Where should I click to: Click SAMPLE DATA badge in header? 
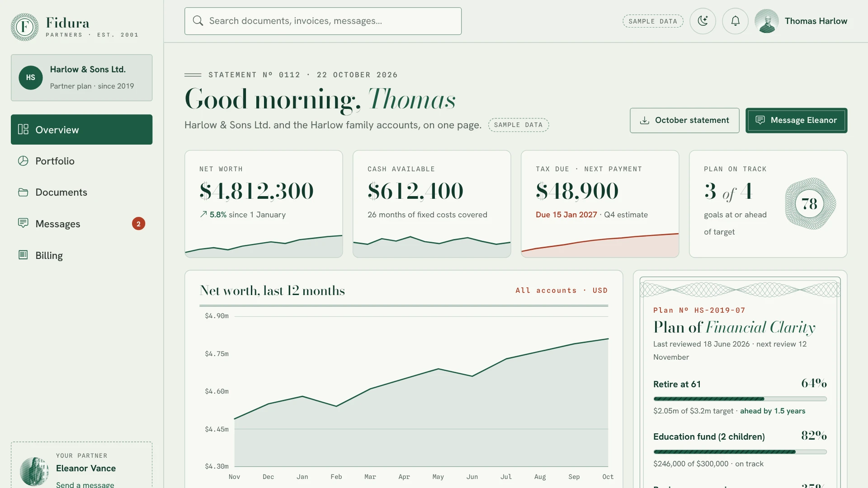click(x=653, y=21)
